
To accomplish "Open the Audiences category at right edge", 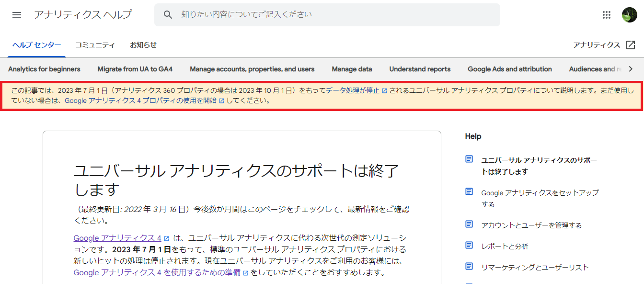I will coord(594,69).
